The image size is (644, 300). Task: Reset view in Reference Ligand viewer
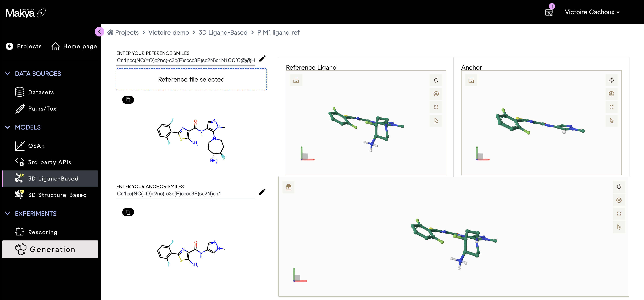click(x=436, y=80)
